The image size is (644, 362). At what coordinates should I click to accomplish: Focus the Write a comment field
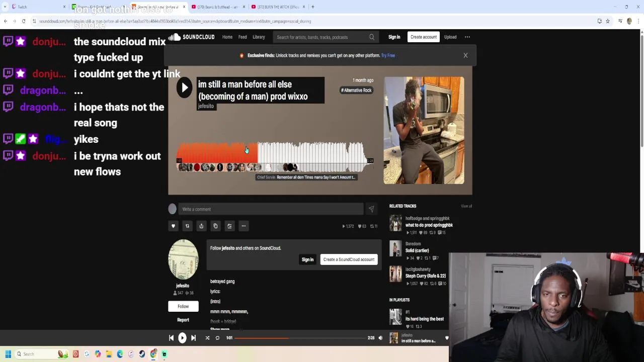(271, 209)
